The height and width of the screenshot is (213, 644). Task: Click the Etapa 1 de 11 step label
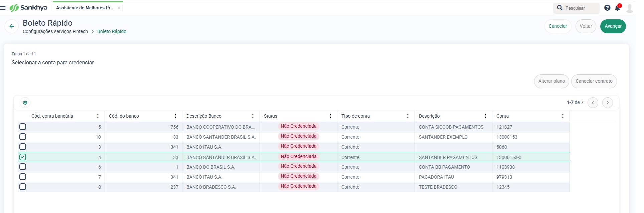click(x=24, y=54)
